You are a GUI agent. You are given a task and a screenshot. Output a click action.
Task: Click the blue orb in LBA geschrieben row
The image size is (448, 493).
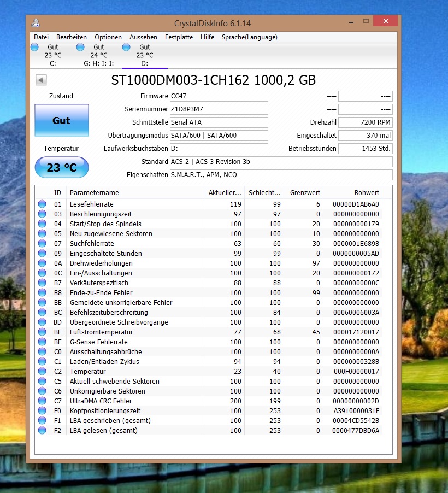coord(42,420)
